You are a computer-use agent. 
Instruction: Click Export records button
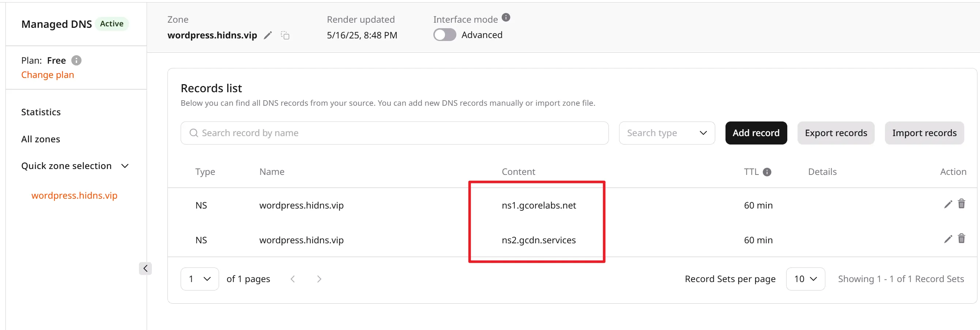pos(836,133)
